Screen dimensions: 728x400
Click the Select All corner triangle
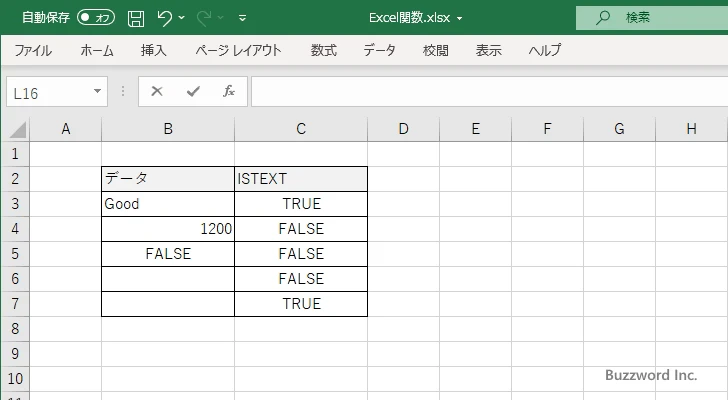18,129
